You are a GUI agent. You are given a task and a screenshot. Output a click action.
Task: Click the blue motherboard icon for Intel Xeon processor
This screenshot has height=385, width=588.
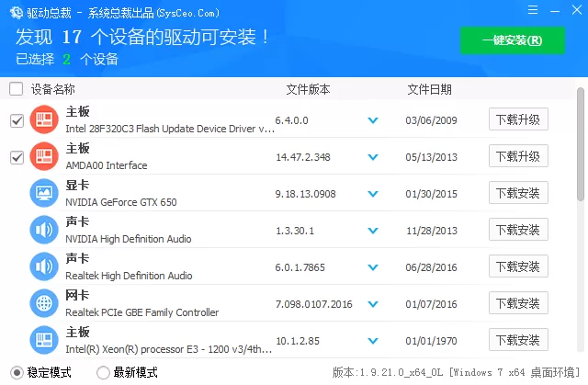pos(44,340)
